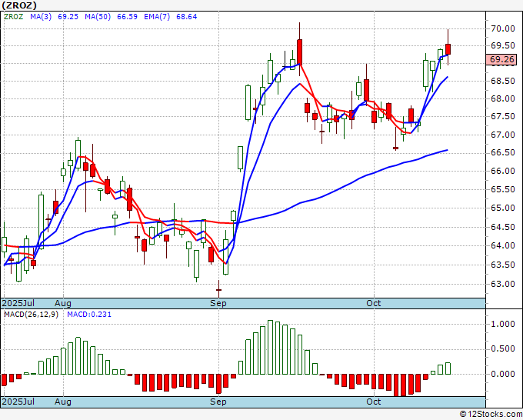Click Aug on MACD time axis
Viewport: 523px width, 420px height.
pos(63,402)
